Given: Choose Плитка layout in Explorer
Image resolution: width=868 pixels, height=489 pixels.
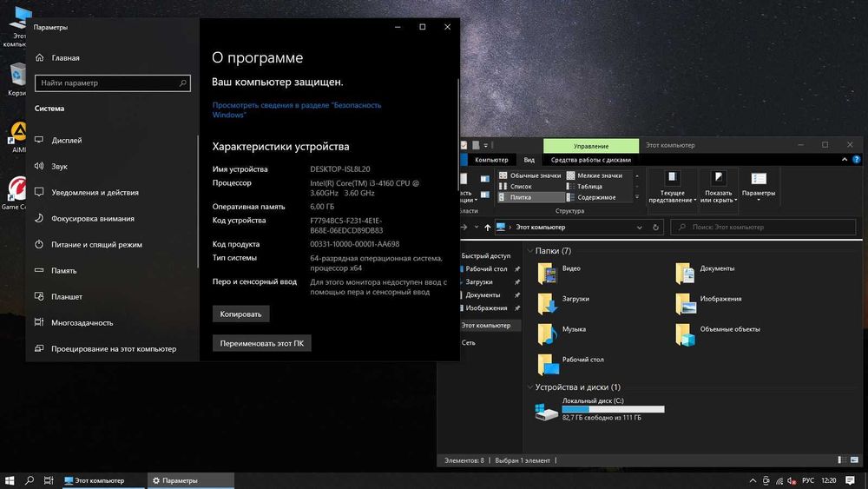Looking at the screenshot, I should point(530,197).
